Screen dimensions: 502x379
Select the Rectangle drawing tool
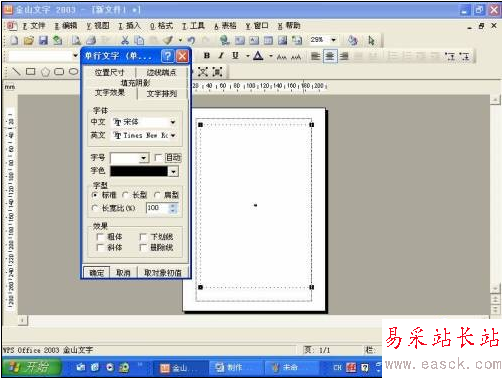[x=31, y=71]
